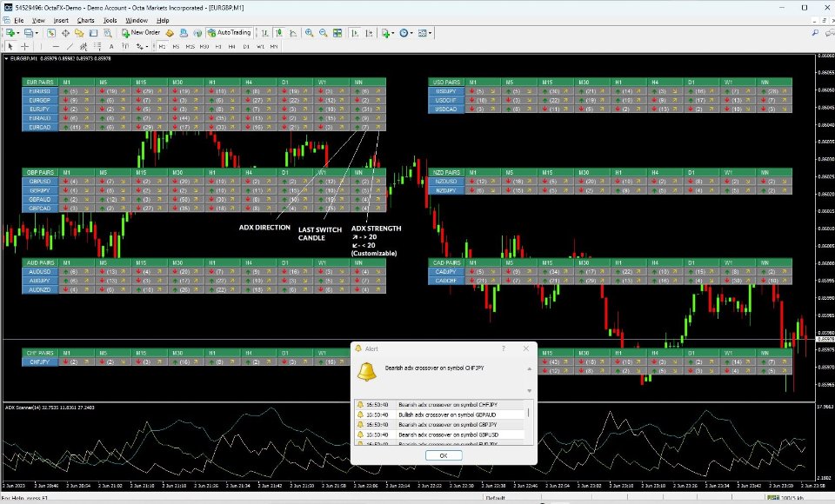The height and width of the screenshot is (504, 835).
Task: Expand the New Chart dropdown arrow
Action: click(18, 33)
